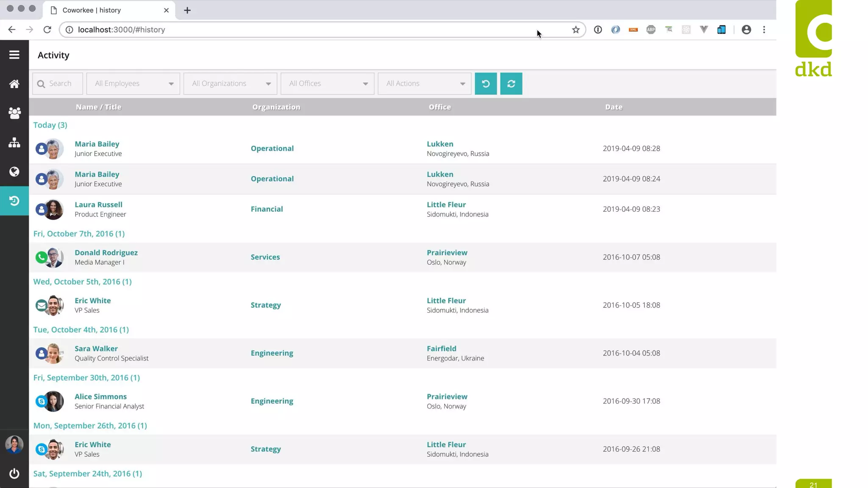The width and height of the screenshot is (868, 488).
Task: Open the All Actions dropdown
Action: (x=424, y=83)
